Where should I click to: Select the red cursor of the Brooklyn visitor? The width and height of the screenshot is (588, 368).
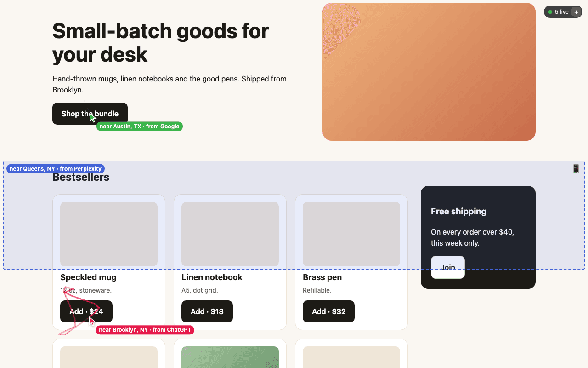[x=92, y=321]
